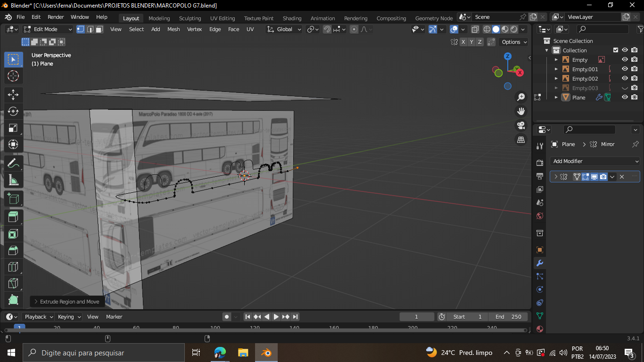Image resolution: width=644 pixels, height=362 pixels.
Task: Click the Toggle camera view icon
Action: coord(521,125)
